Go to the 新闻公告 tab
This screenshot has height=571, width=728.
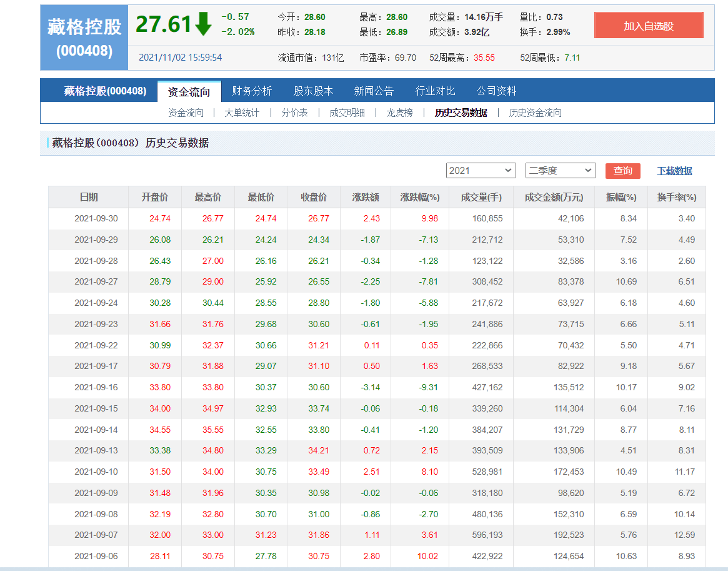point(374,91)
